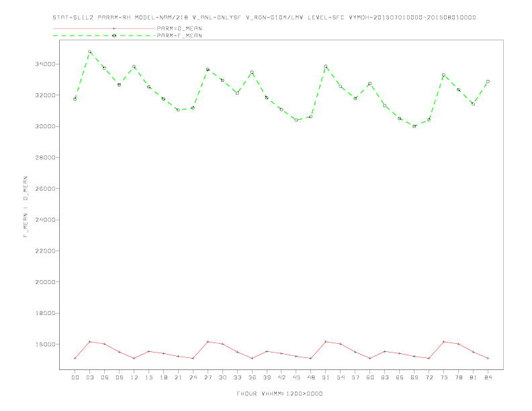Click the STAT-SL1L2 chart title text
Image resolution: width=532 pixels, height=411 pixels.
tap(264, 17)
